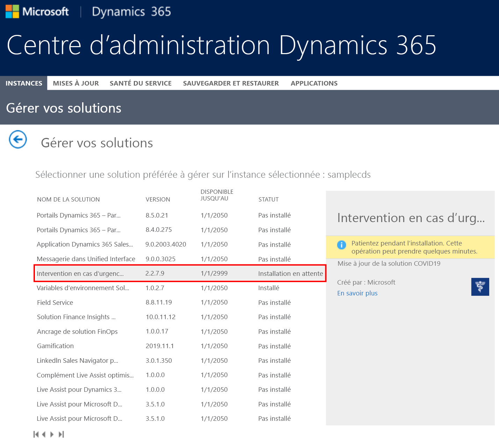Click the Installation en attente status

click(x=291, y=274)
